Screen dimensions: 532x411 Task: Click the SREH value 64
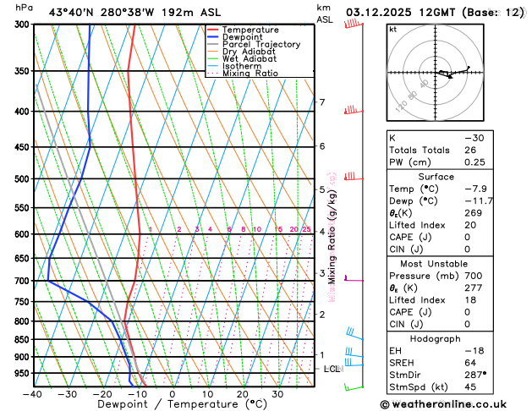click(470, 363)
